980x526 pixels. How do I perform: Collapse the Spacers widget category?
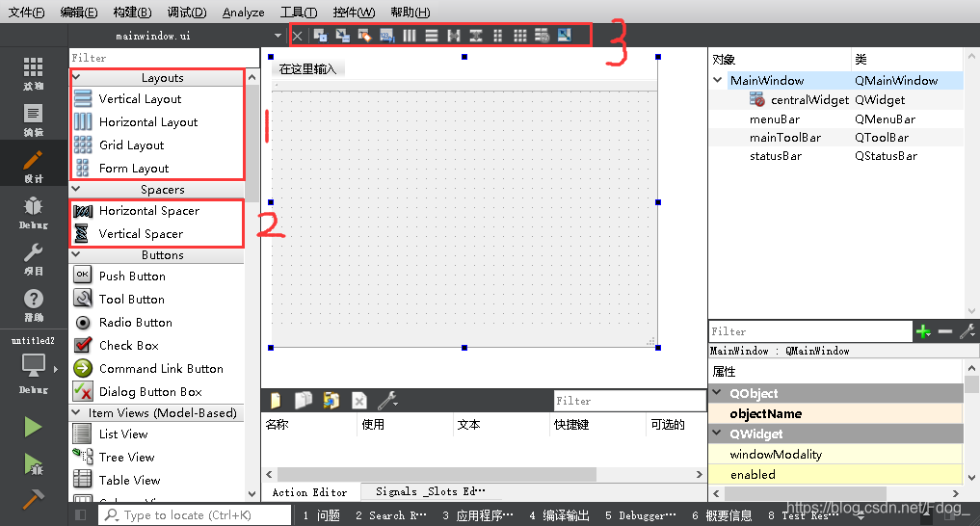pos(76,189)
